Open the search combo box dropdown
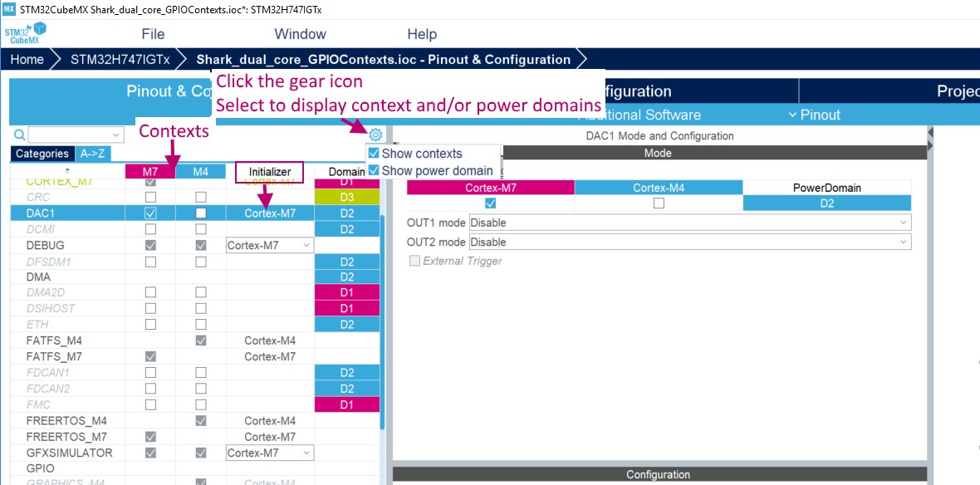The image size is (980, 485). click(x=116, y=135)
